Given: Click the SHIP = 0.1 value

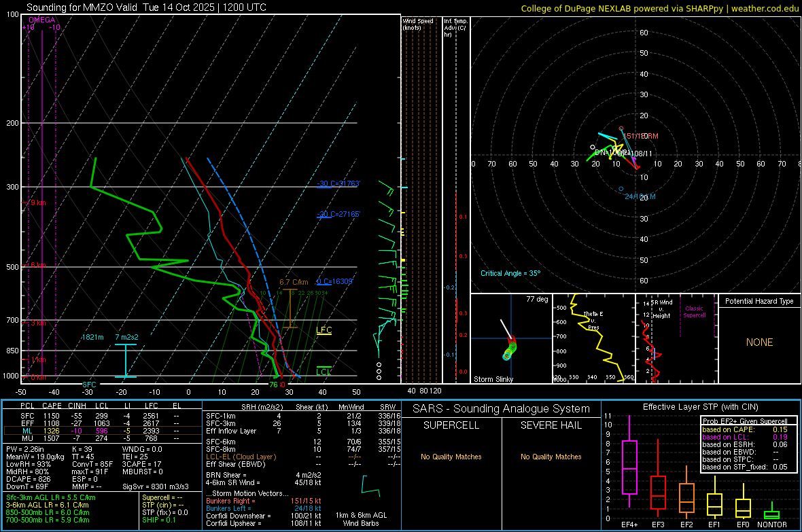Looking at the screenshot, I should pos(159,520).
